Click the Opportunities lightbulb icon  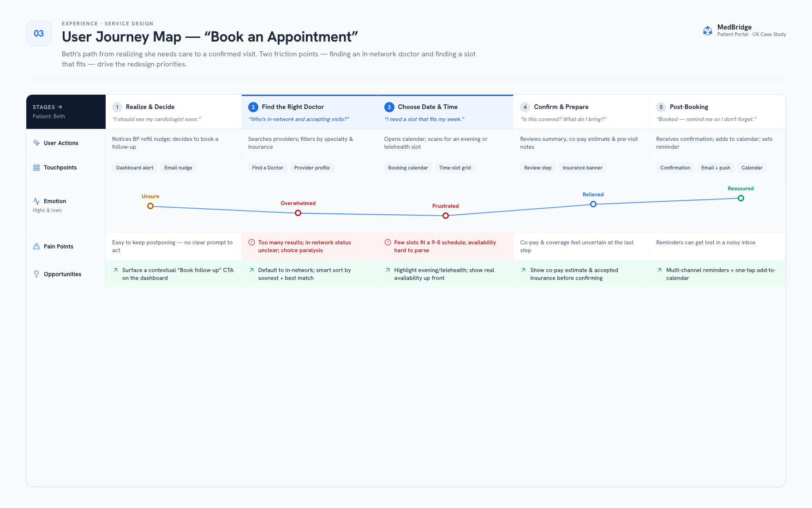(36, 274)
